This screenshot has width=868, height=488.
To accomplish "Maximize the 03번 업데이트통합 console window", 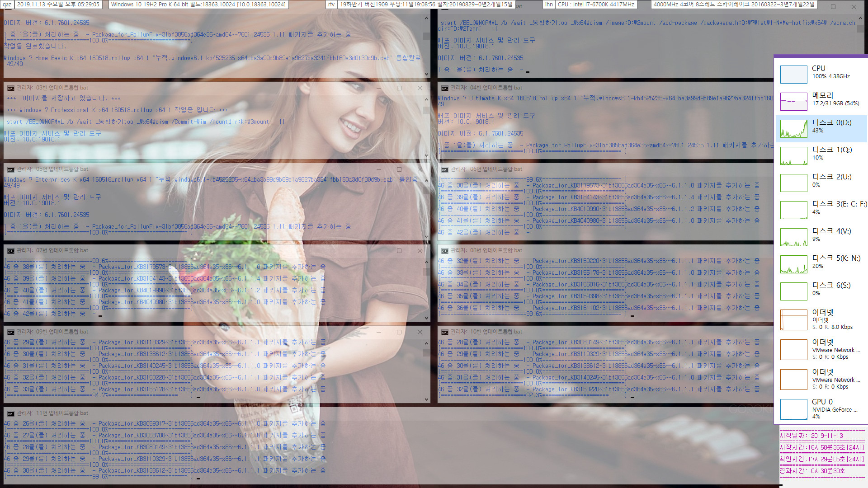I will tap(399, 88).
